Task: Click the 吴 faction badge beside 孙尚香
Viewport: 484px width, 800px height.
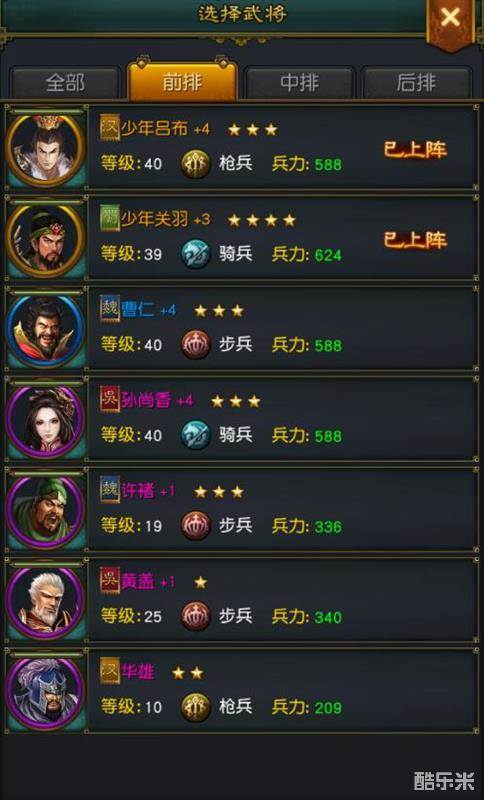Action: click(110, 399)
